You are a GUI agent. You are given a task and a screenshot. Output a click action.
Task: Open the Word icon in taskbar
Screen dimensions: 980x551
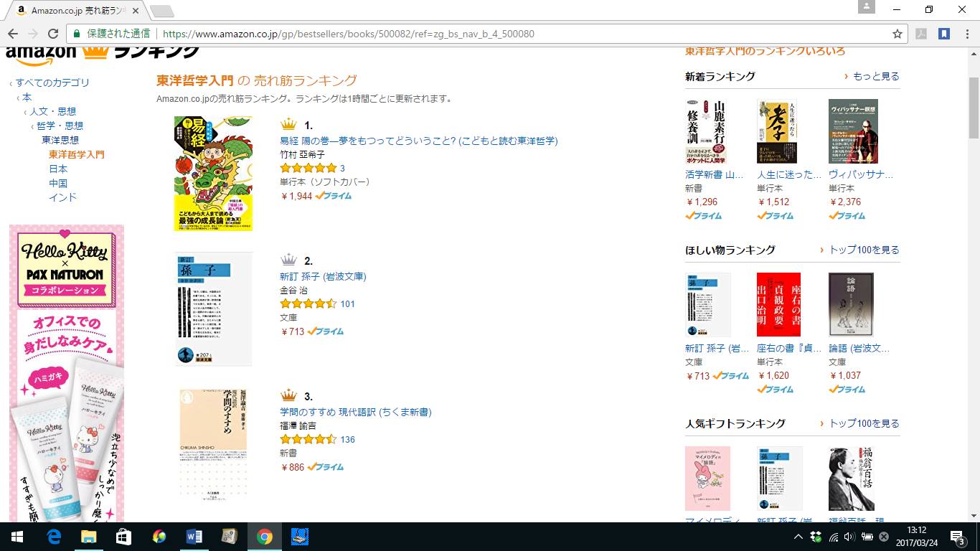point(194,537)
